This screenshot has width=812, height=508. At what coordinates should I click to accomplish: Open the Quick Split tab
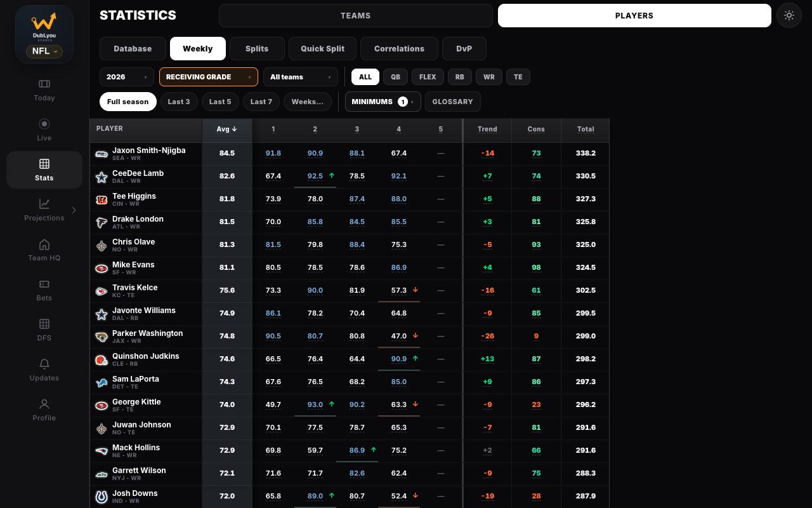pos(322,49)
